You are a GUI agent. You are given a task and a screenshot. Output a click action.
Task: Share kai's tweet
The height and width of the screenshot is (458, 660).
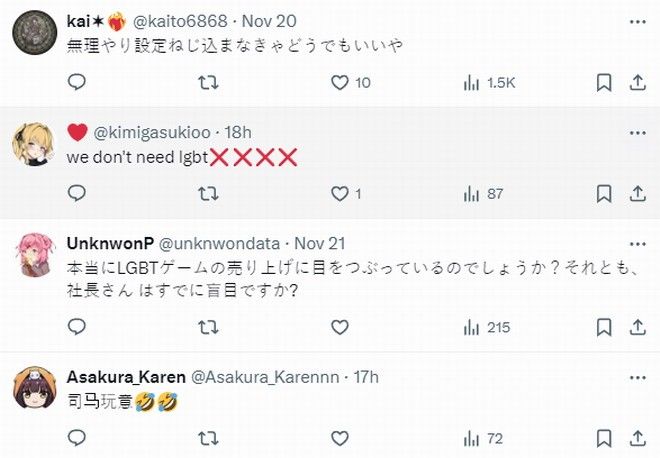coord(634,83)
